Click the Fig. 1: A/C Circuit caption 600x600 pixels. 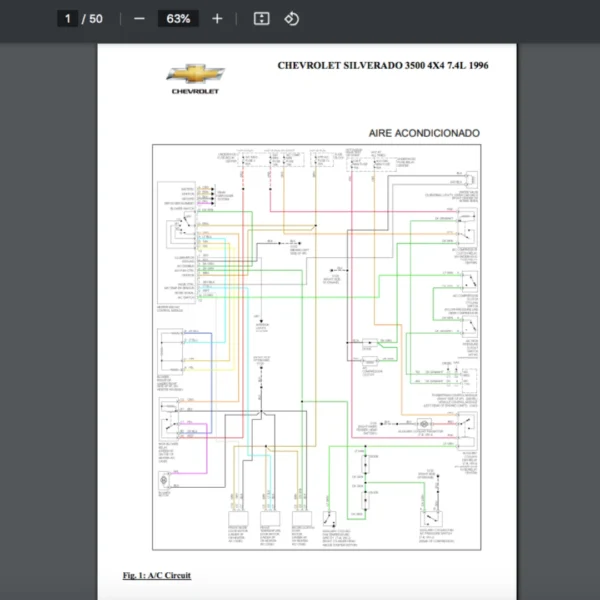[157, 575]
